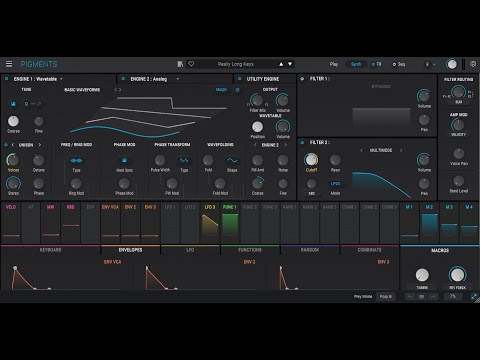Toggle the Seq power dot
Screen dimensions: 480x360
(x=394, y=64)
